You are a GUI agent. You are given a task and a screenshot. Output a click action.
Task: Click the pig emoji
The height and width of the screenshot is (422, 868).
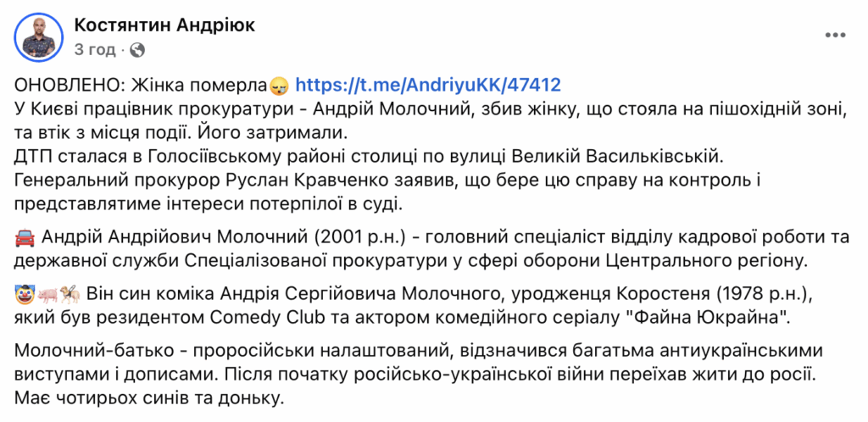(47, 295)
